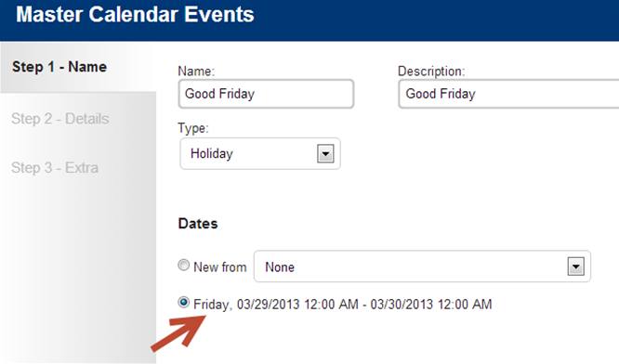This screenshot has width=619, height=364.
Task: Click the Description: field label
Action: click(x=431, y=71)
